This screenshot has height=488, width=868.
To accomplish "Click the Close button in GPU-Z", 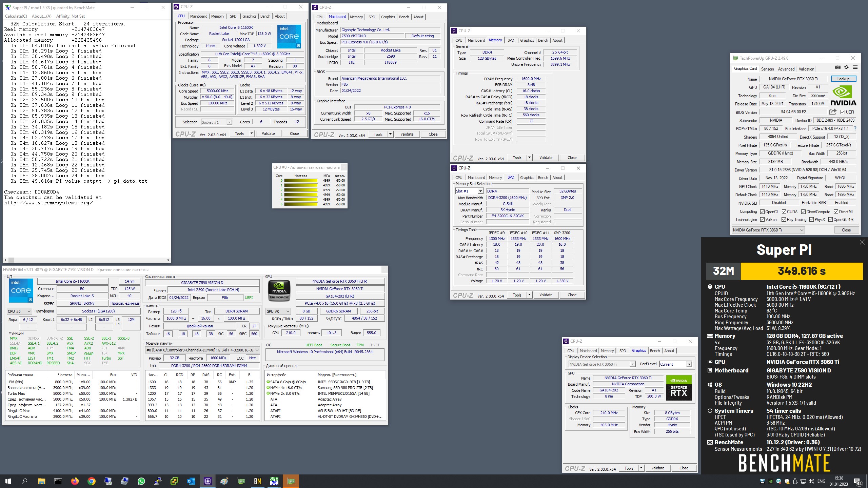I will [x=846, y=230].
